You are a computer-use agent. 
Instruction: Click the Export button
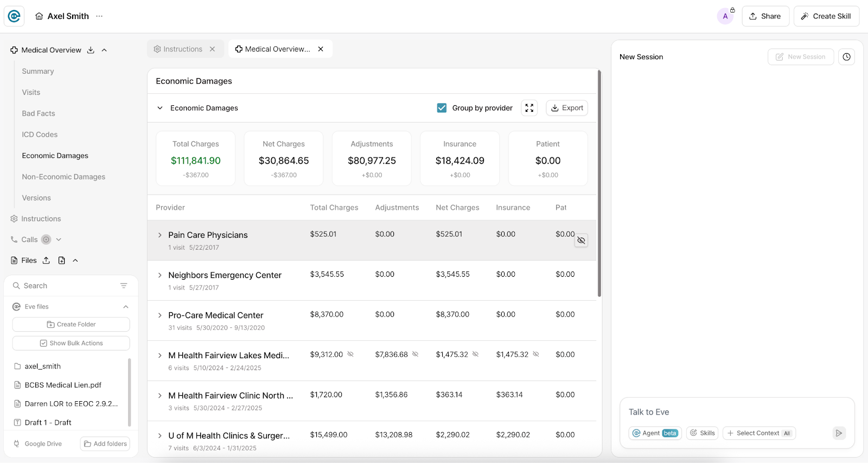567,108
